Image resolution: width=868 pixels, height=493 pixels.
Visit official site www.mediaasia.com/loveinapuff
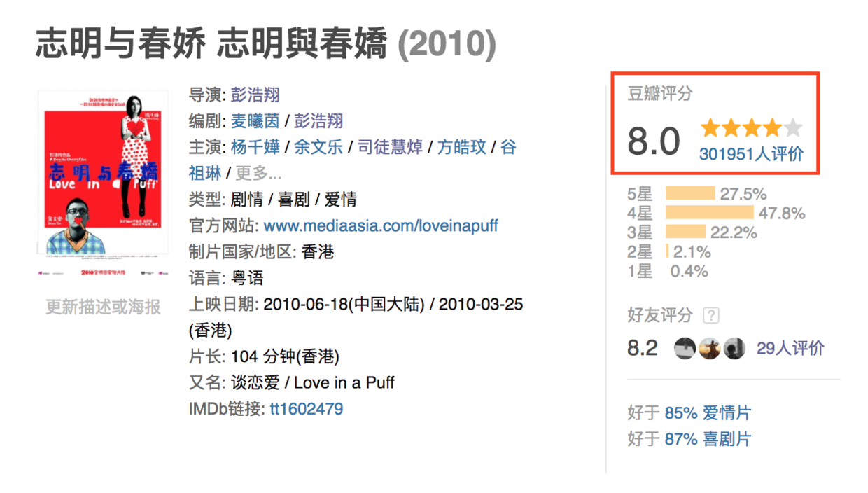click(381, 226)
